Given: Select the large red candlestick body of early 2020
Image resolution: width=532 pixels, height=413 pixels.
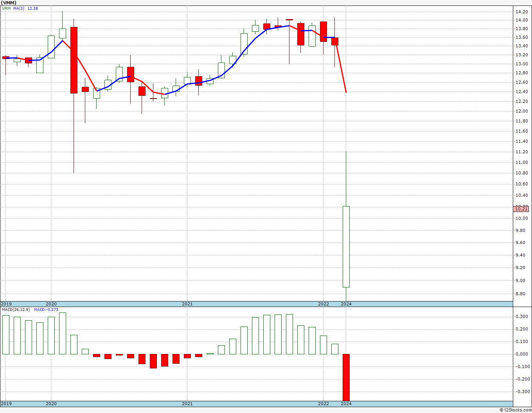Looking at the screenshot, I should click(74, 60).
